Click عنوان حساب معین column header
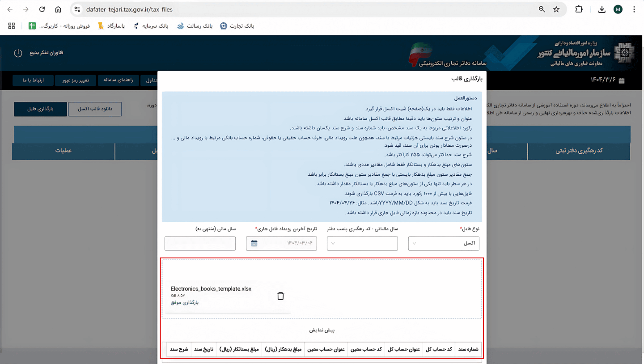The width and height of the screenshot is (644, 364). click(x=326, y=349)
